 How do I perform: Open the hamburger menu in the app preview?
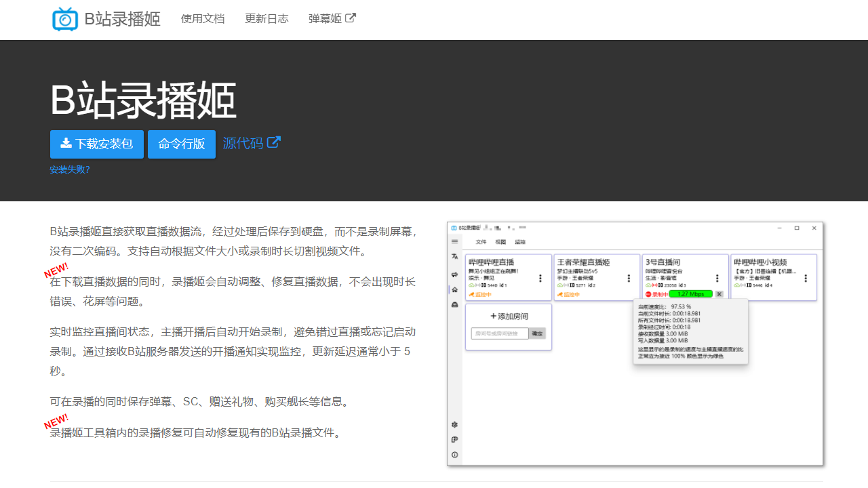(455, 241)
